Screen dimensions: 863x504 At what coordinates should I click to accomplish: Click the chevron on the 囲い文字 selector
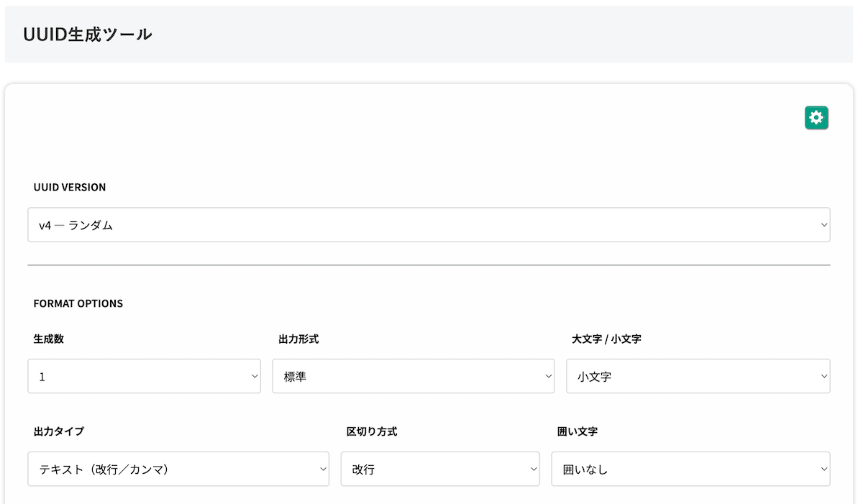click(x=824, y=468)
